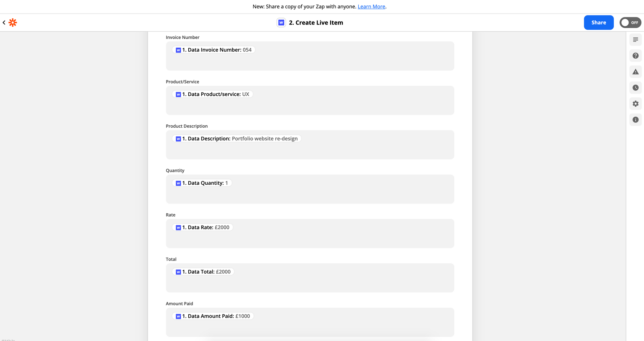The height and width of the screenshot is (341, 644).
Task: Open the settings gear icon
Action: (635, 104)
